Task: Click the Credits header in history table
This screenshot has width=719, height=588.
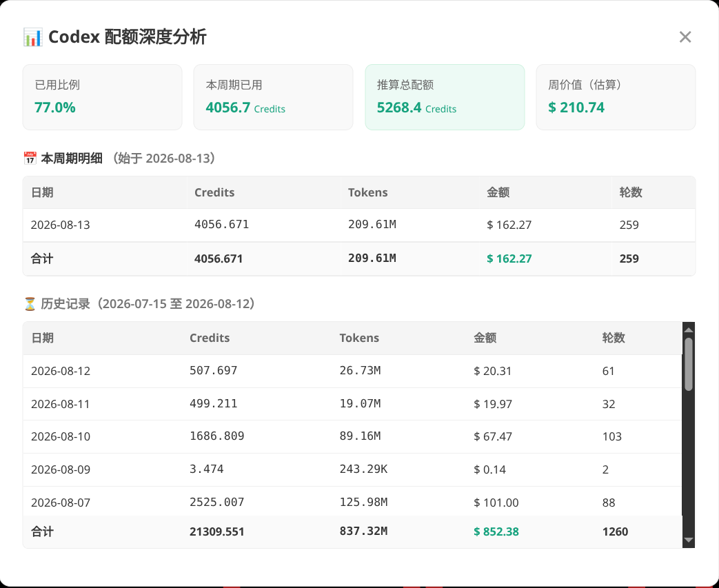Action: [210, 338]
